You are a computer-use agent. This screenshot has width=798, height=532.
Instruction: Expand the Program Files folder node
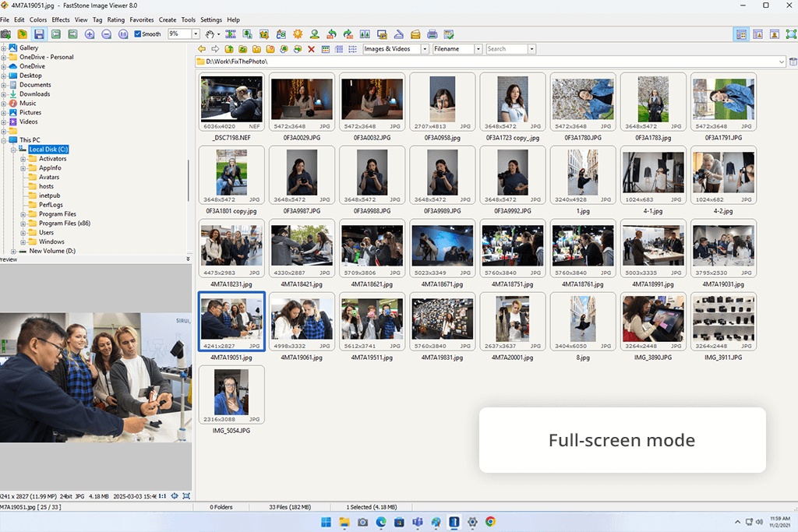coord(23,214)
